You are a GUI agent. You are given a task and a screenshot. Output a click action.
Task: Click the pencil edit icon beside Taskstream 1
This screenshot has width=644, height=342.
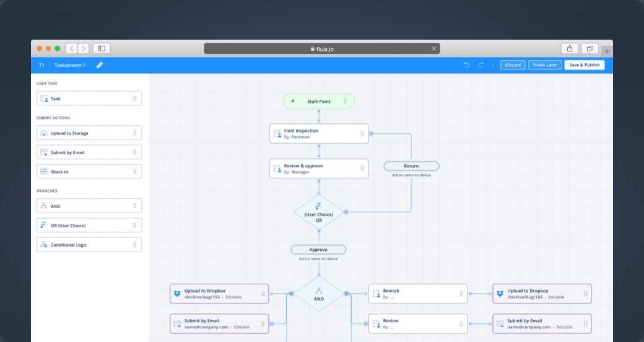click(100, 65)
